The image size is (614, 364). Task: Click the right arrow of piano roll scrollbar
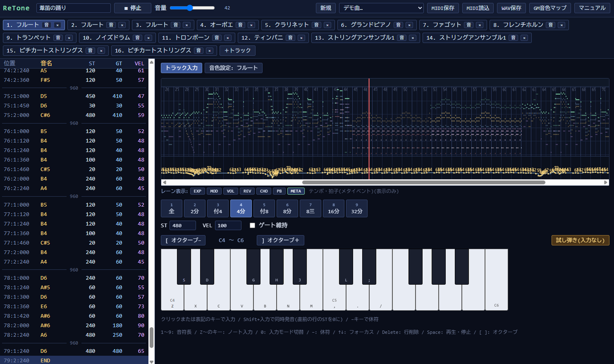point(606,182)
